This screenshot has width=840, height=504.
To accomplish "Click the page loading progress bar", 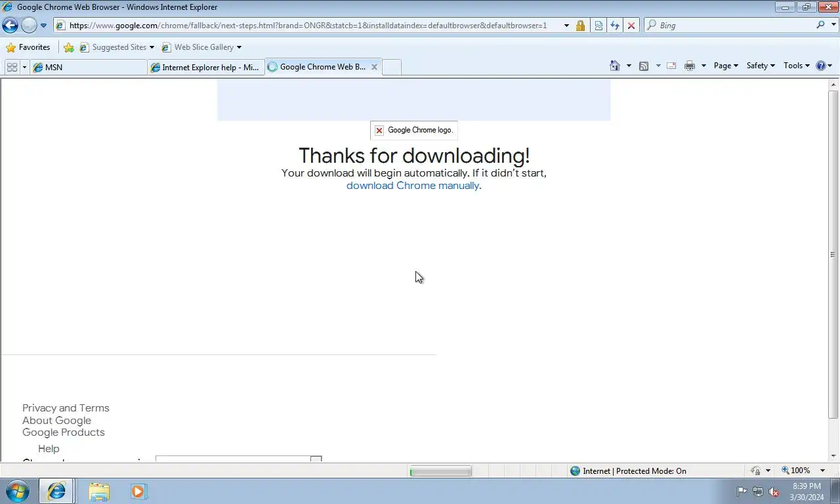I will (x=440, y=471).
